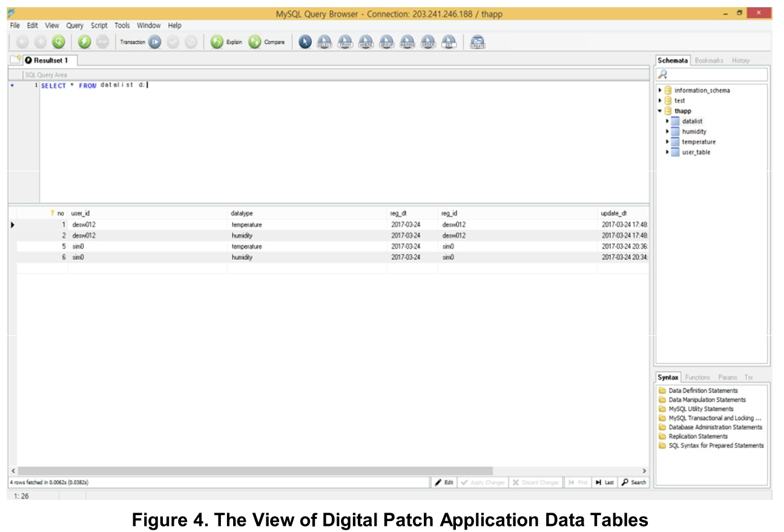Open the Query menu
This screenshot has height=532, width=784.
75,25
